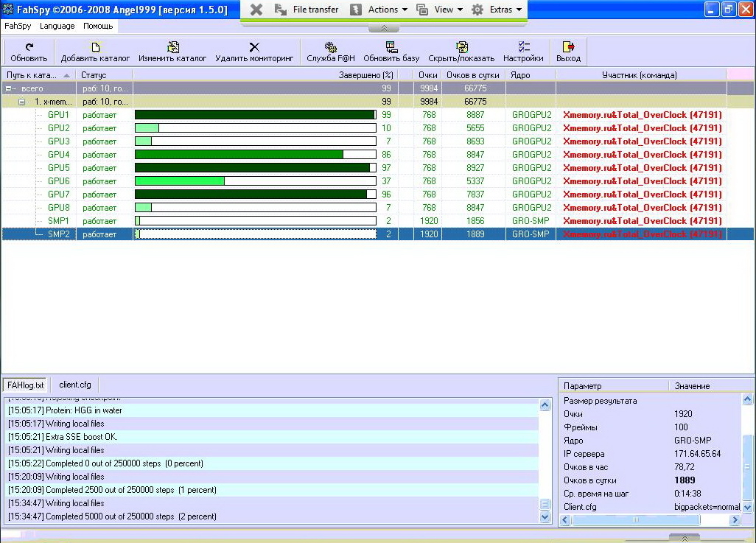Sort by Очков в сутки column header
Screen dimensions: 756x543
click(473, 75)
